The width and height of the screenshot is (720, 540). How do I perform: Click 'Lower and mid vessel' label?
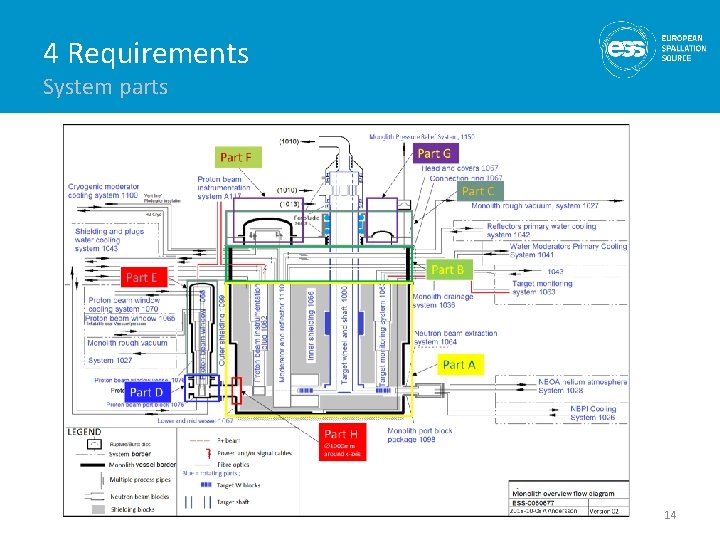point(195,421)
